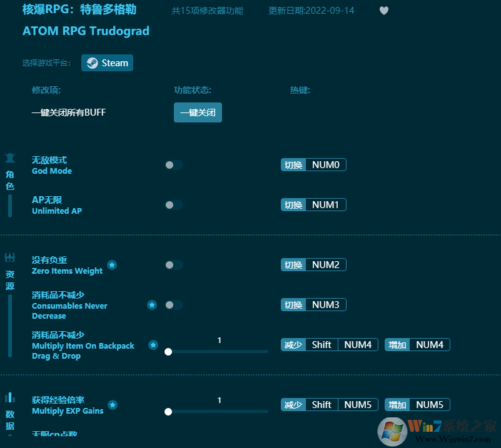
Task: Select the Steam platform button
Action: (x=107, y=63)
